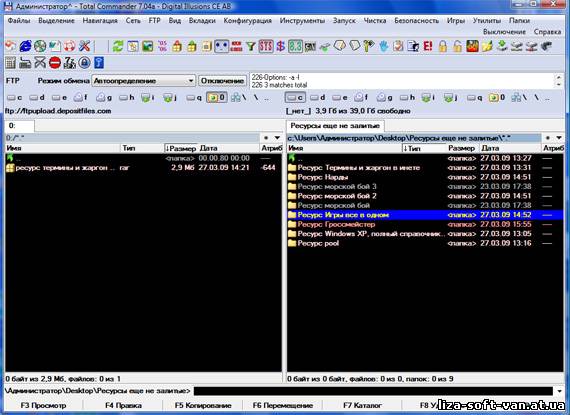Open the Инструменты menu
570x415 pixels.
click(302, 21)
